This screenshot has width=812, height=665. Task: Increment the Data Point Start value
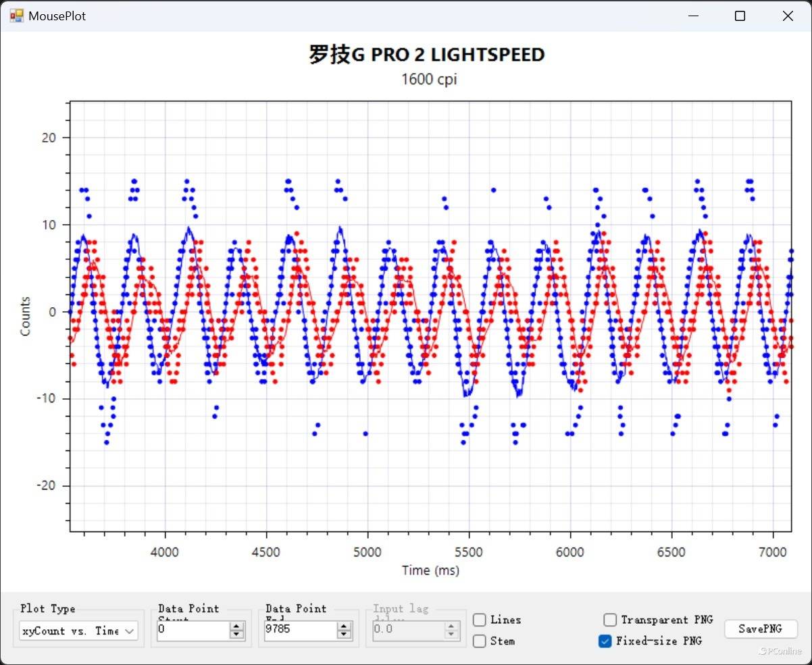(236, 627)
